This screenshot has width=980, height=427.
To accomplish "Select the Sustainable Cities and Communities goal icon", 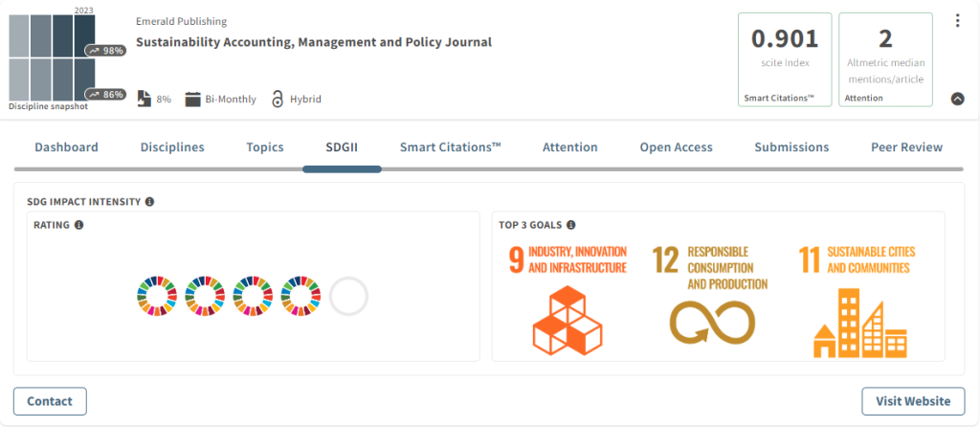I will click(857, 300).
